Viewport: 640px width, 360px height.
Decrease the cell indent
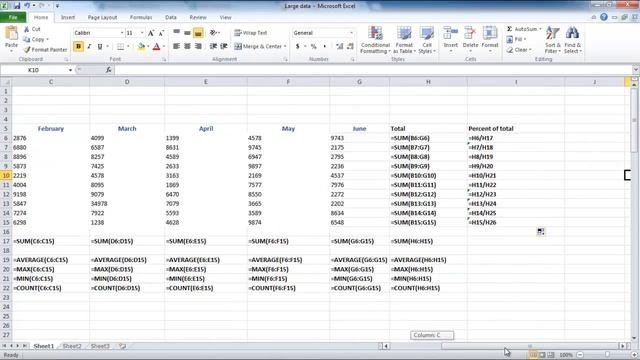[x=213, y=47]
